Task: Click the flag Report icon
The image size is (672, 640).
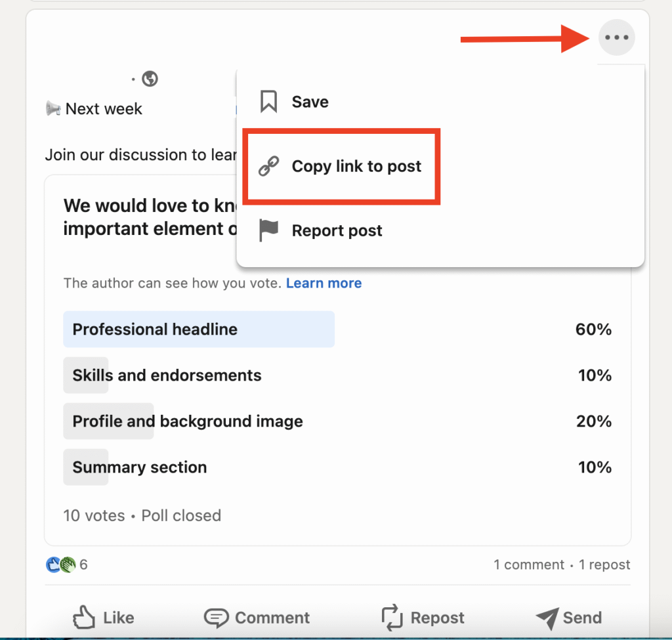Action: click(268, 230)
